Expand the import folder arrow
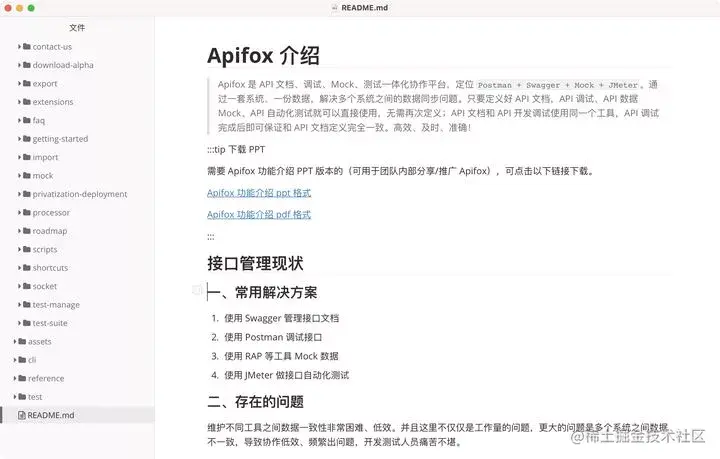The height and width of the screenshot is (459, 720). point(19,157)
